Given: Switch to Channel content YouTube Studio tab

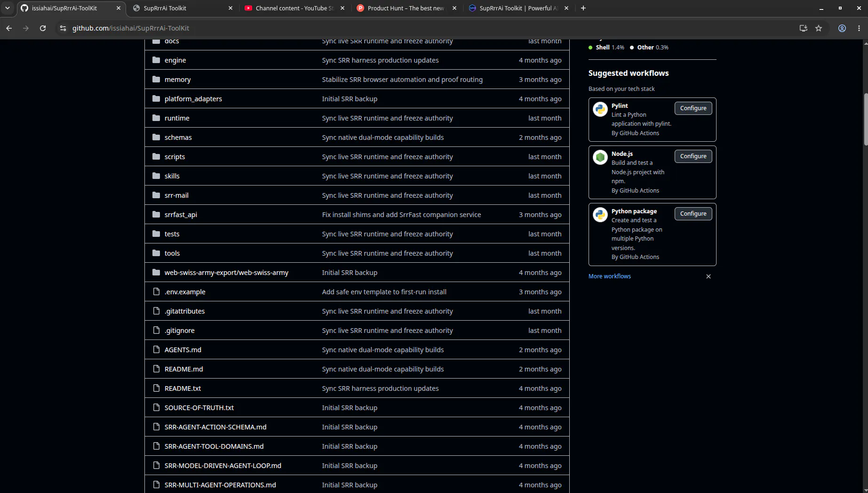Looking at the screenshot, I should pos(295,8).
